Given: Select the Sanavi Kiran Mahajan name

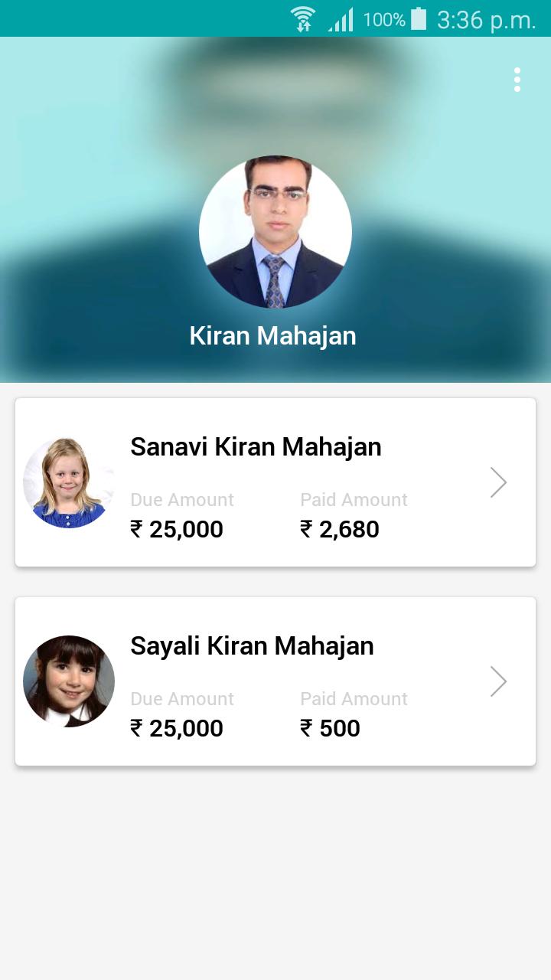Looking at the screenshot, I should click(x=256, y=446).
